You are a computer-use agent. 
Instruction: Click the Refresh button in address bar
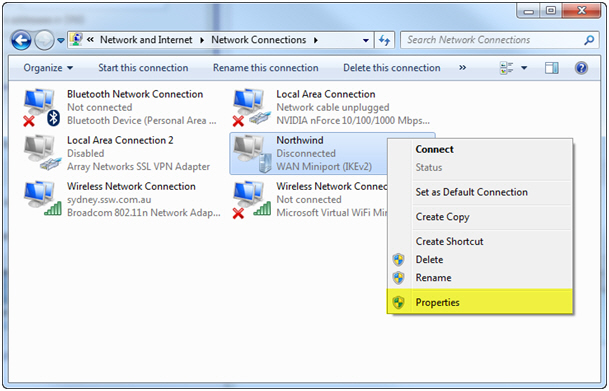point(384,40)
